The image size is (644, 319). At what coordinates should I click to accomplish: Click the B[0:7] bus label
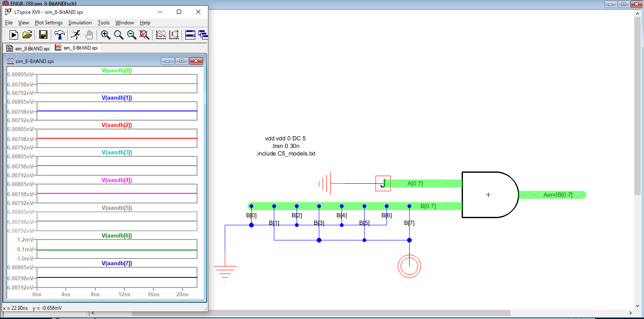tap(428, 206)
